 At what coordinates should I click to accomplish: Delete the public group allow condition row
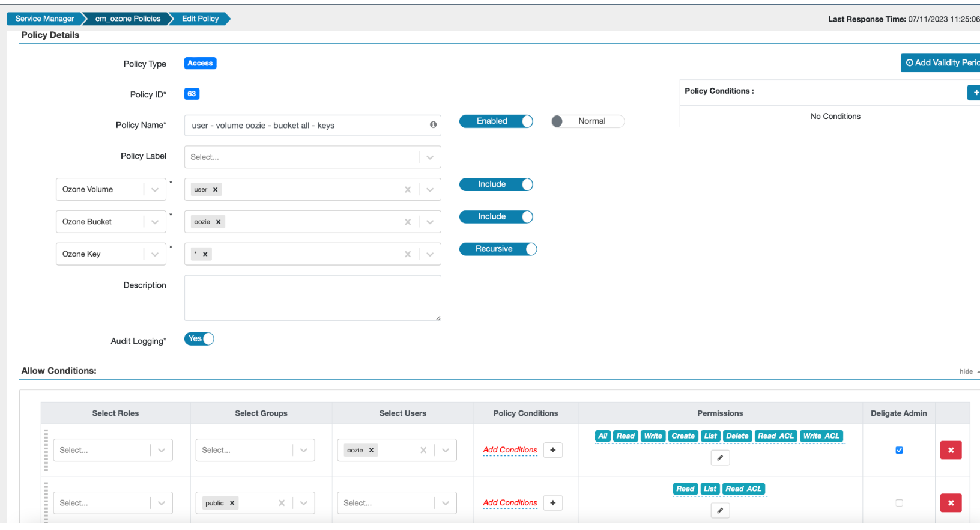[951, 503]
